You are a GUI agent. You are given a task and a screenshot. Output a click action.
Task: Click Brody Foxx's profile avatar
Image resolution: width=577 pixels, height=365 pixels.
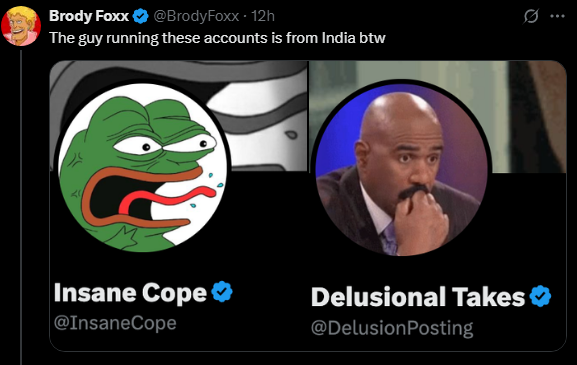(x=21, y=26)
